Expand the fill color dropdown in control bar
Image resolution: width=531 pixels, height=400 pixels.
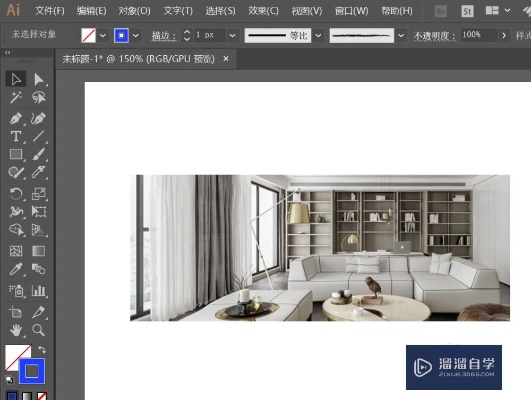[x=103, y=35]
